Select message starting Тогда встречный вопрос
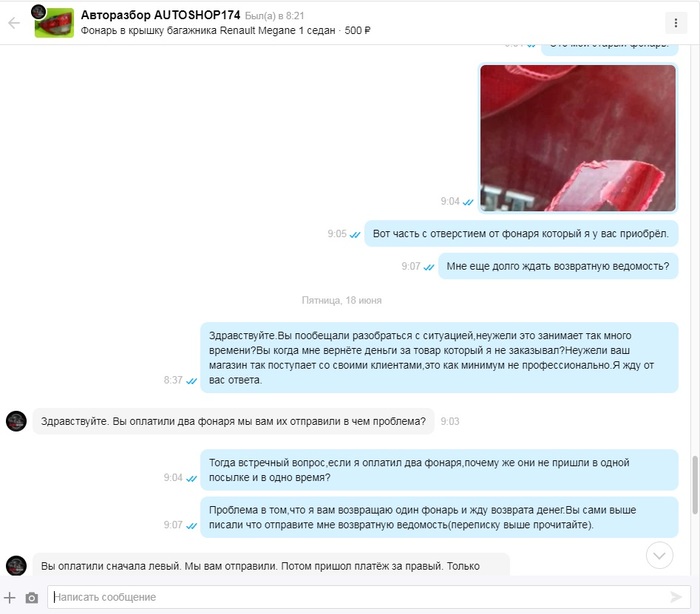Viewport: 700px width, 614px height. tap(439, 470)
